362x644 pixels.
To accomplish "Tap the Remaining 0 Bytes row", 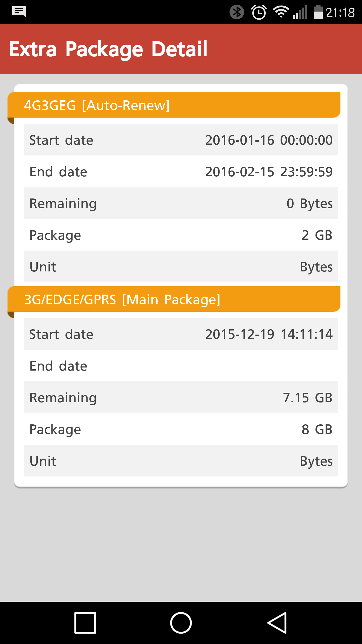I will [181, 203].
